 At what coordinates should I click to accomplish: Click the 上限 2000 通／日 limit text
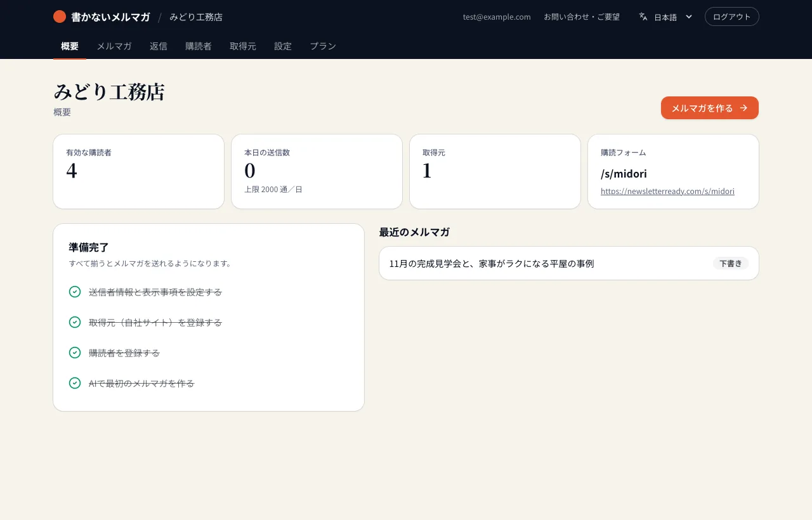pos(273,189)
